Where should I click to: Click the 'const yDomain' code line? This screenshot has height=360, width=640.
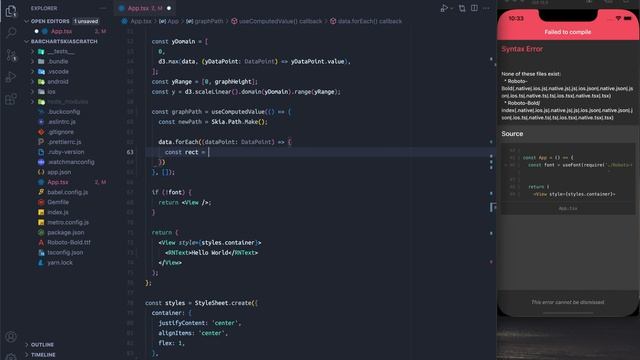point(180,42)
